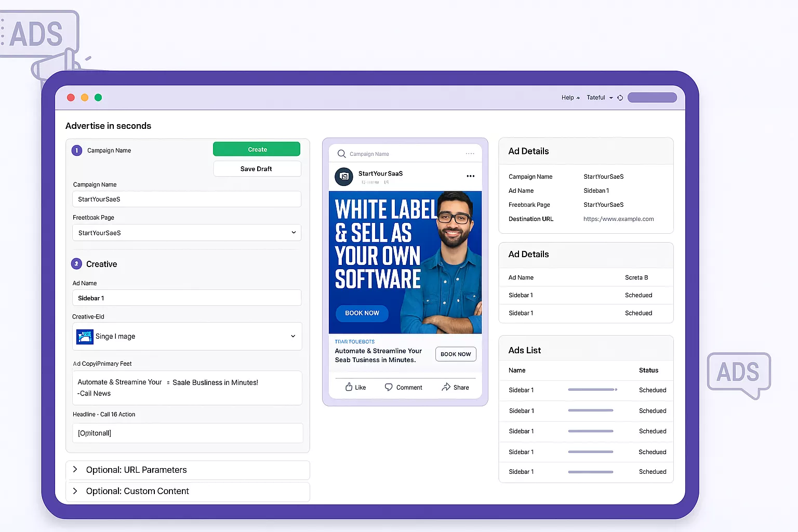Open the Single Image creative type dropdown
The height and width of the screenshot is (532, 798).
(292, 336)
